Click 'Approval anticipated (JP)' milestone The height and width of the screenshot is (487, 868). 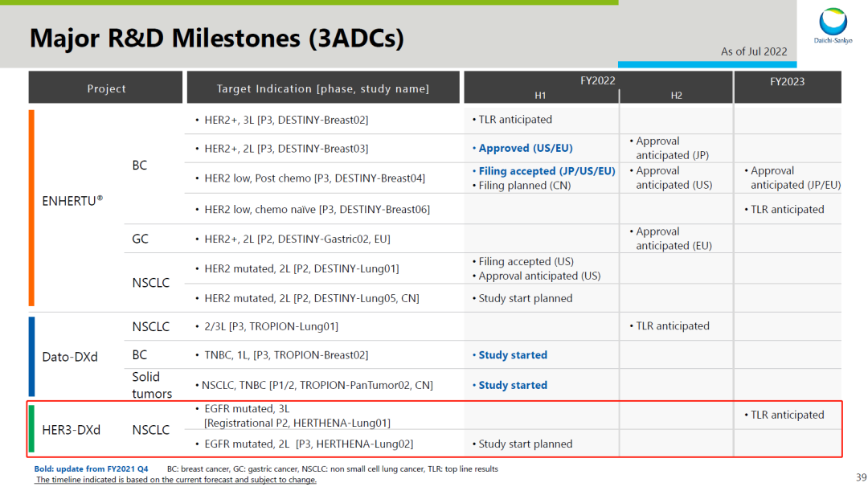point(672,149)
